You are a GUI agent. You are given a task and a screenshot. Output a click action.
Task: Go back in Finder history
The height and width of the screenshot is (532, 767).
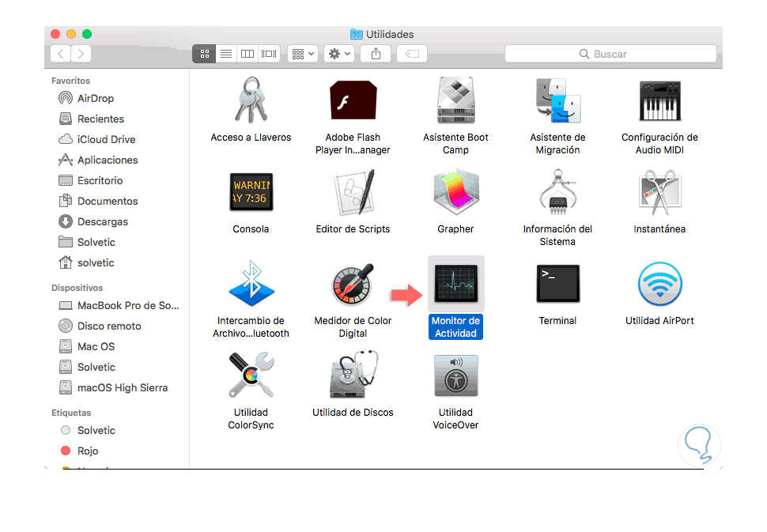click(x=61, y=54)
